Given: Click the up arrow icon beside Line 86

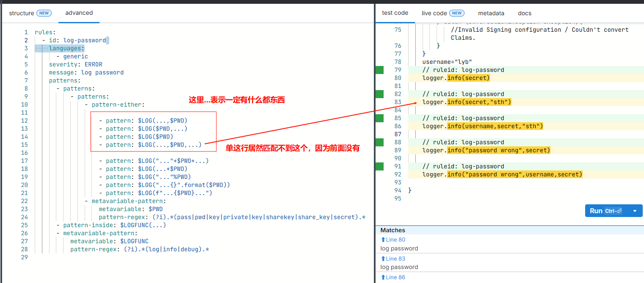Looking at the screenshot, I should [x=383, y=277].
